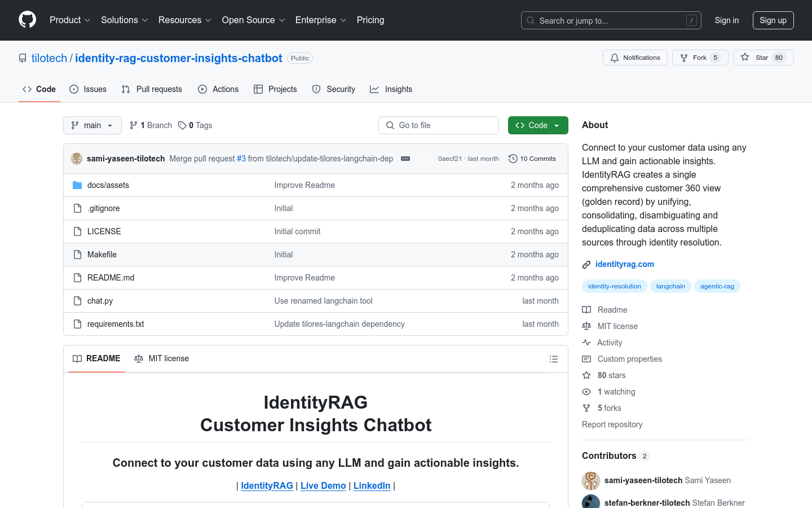Expand the Product menu
Viewport: 812px width, 508px height.
70,20
